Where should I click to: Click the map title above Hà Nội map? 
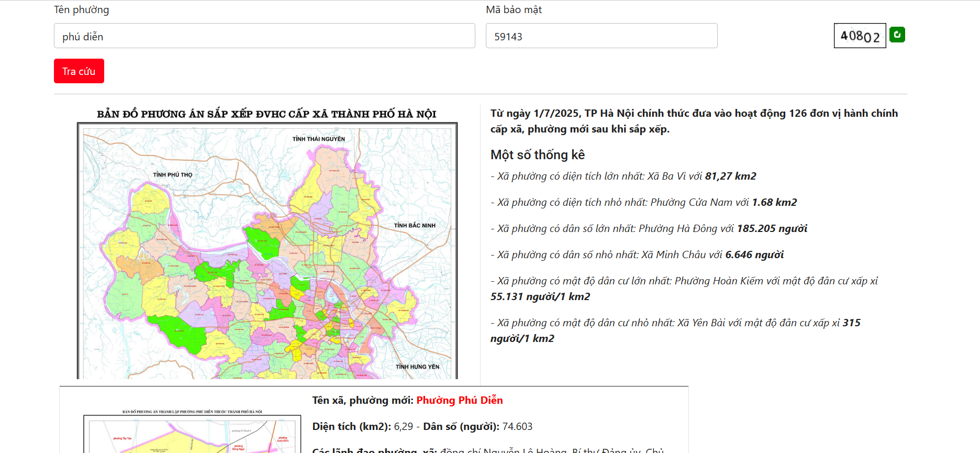pyautogui.click(x=266, y=114)
